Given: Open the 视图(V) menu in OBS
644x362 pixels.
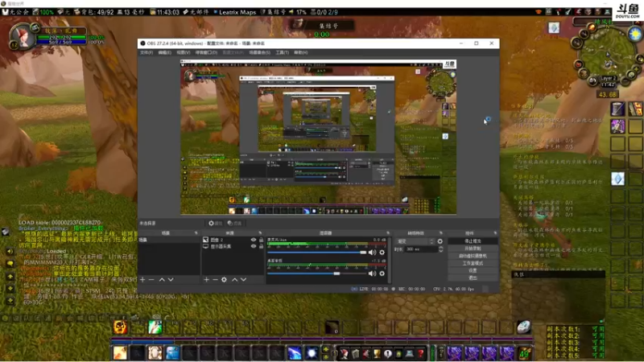Looking at the screenshot, I should (x=184, y=52).
